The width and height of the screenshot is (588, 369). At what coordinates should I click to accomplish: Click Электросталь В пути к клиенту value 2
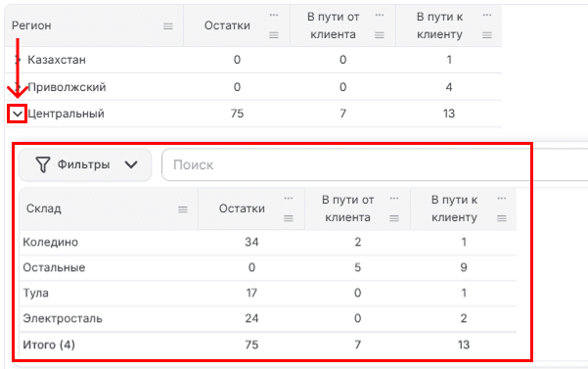(x=464, y=318)
